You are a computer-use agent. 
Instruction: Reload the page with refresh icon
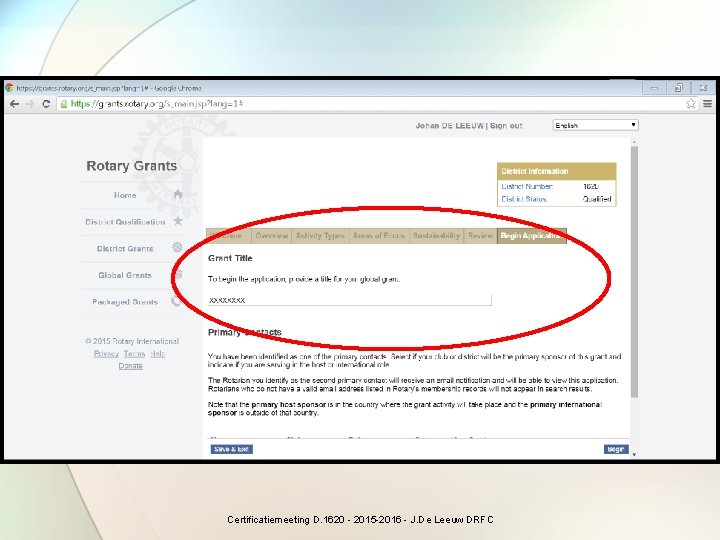(46, 104)
